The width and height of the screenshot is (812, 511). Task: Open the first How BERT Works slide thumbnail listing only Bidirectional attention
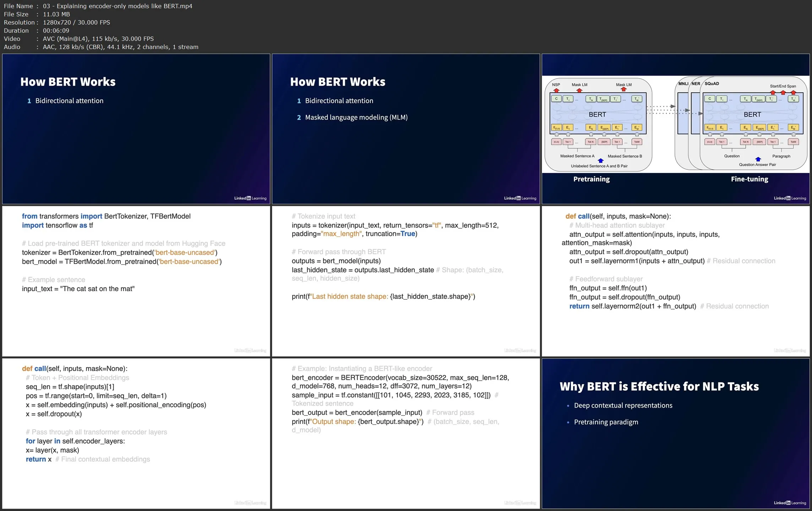point(136,129)
